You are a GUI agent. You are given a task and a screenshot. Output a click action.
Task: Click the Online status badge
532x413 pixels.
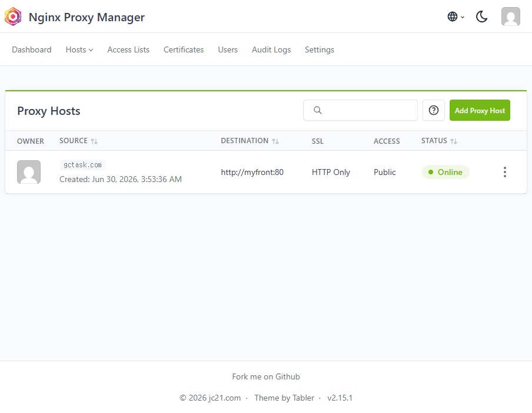point(445,172)
